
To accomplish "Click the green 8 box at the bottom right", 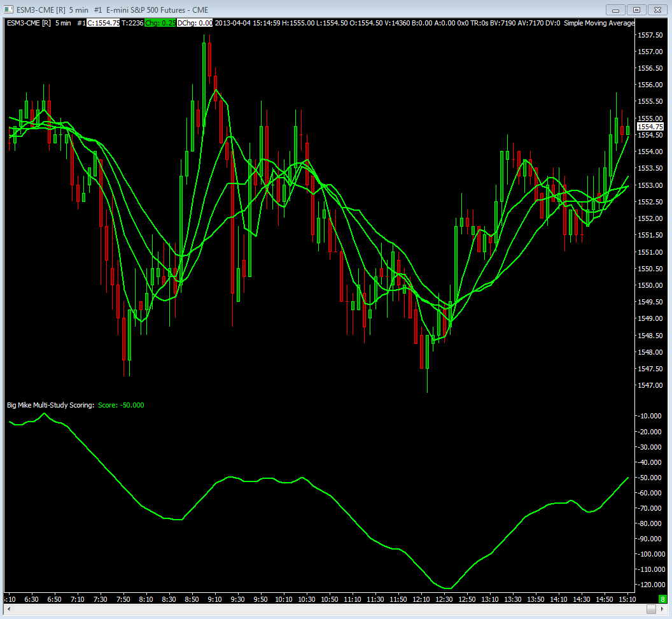I will pyautogui.click(x=662, y=599).
